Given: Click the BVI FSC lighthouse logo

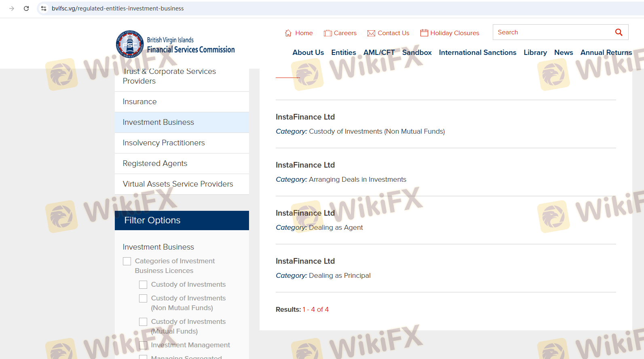Looking at the screenshot, I should click(x=130, y=44).
